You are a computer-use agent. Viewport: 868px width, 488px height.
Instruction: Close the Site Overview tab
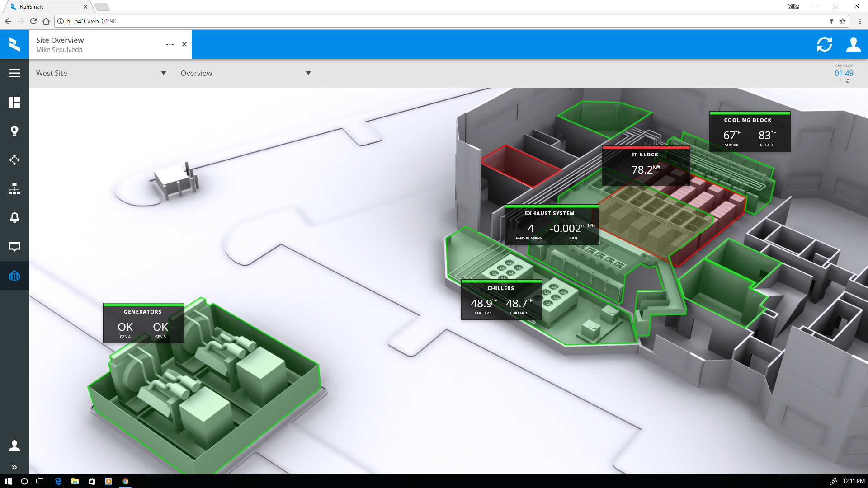point(184,44)
